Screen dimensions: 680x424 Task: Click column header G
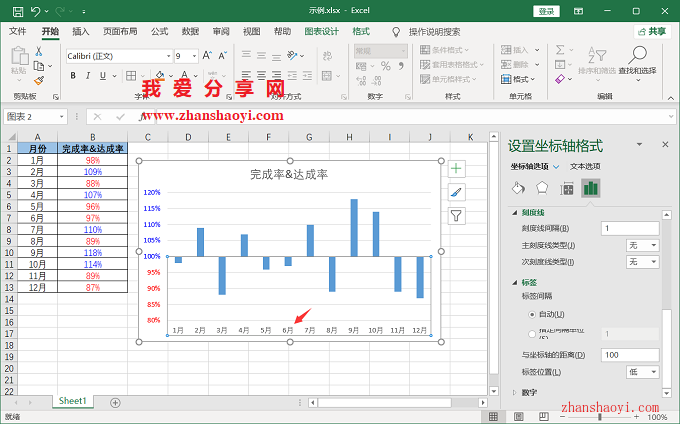(x=309, y=137)
